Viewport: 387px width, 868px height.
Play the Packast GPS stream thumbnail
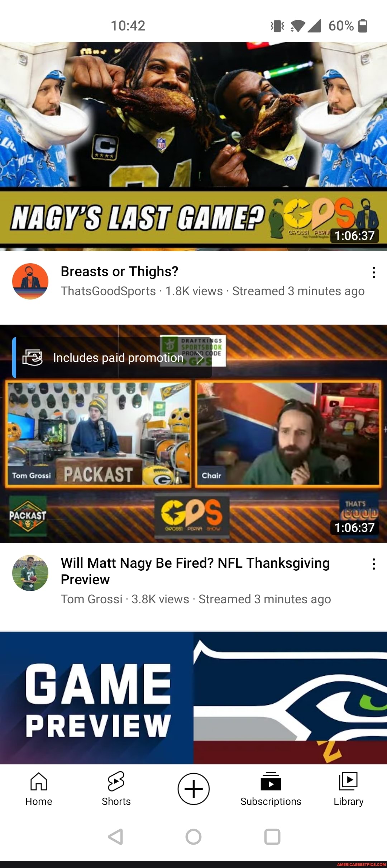click(193, 434)
